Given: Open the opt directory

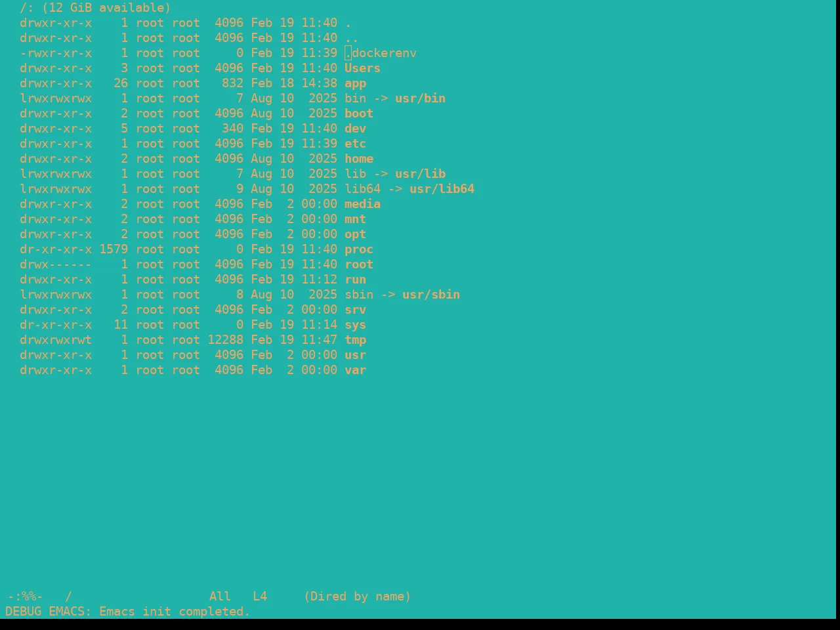Looking at the screenshot, I should pos(355,234).
